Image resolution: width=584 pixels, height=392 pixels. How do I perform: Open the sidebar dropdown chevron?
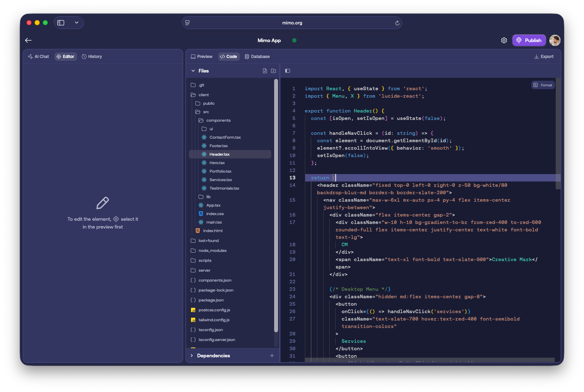coord(76,23)
